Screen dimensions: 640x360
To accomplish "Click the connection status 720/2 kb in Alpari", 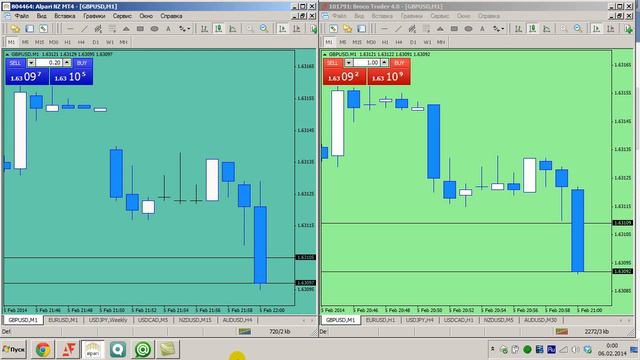I will click(x=280, y=332).
